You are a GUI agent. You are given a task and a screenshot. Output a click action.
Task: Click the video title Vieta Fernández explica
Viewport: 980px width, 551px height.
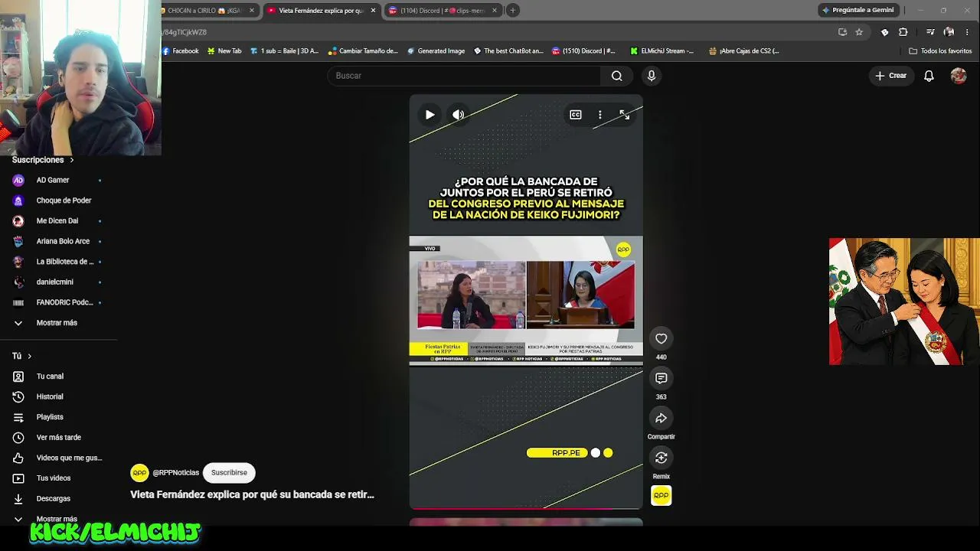pos(252,494)
